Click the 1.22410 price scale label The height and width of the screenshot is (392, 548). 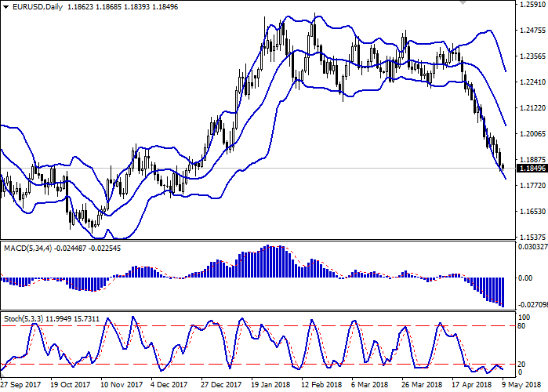point(531,82)
